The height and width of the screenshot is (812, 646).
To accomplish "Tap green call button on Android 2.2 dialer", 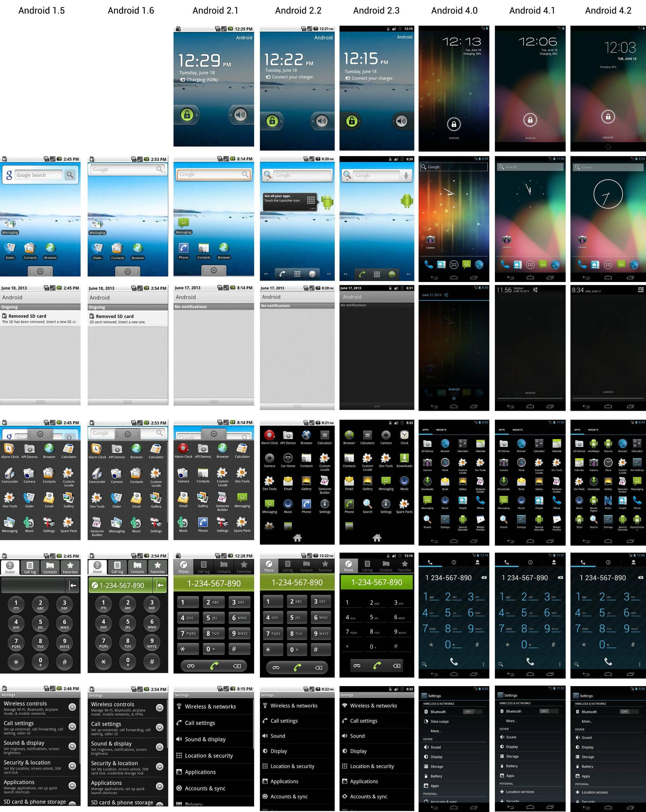I will [297, 668].
